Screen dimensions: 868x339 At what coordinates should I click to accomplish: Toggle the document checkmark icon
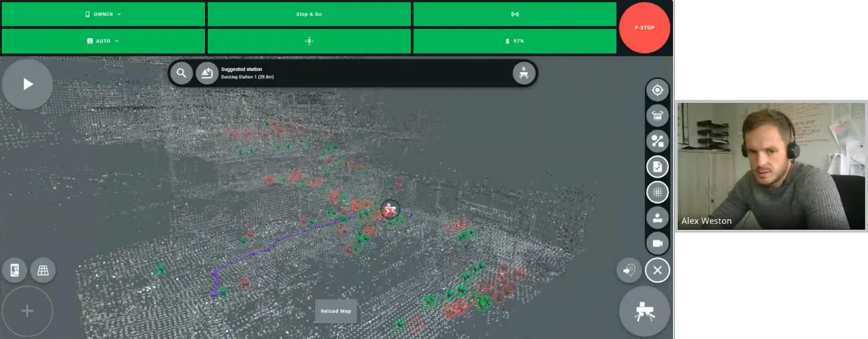657,167
